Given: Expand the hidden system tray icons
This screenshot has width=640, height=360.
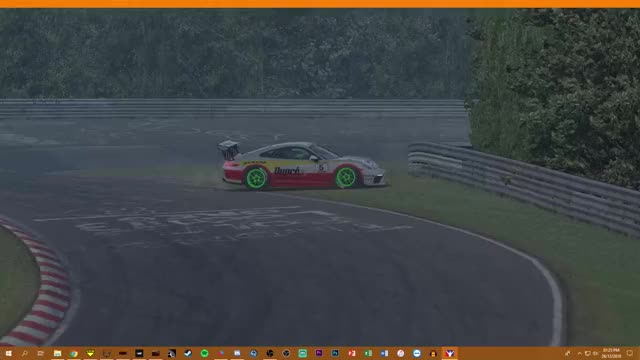Looking at the screenshot, I should click(x=579, y=353).
